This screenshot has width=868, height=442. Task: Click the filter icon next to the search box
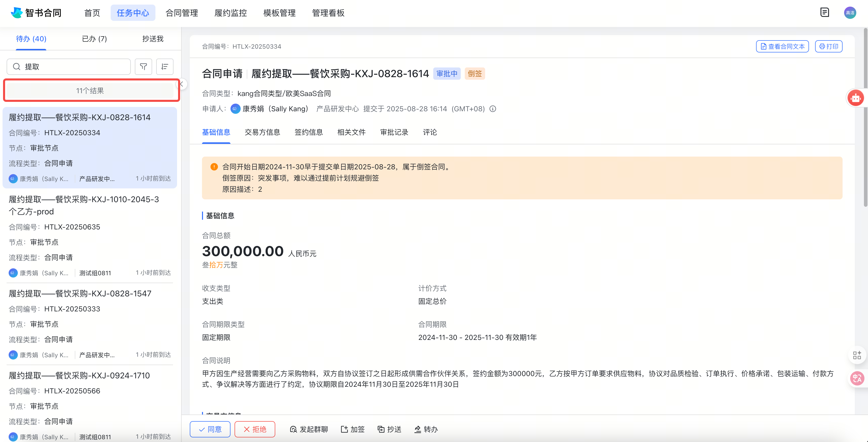[143, 66]
